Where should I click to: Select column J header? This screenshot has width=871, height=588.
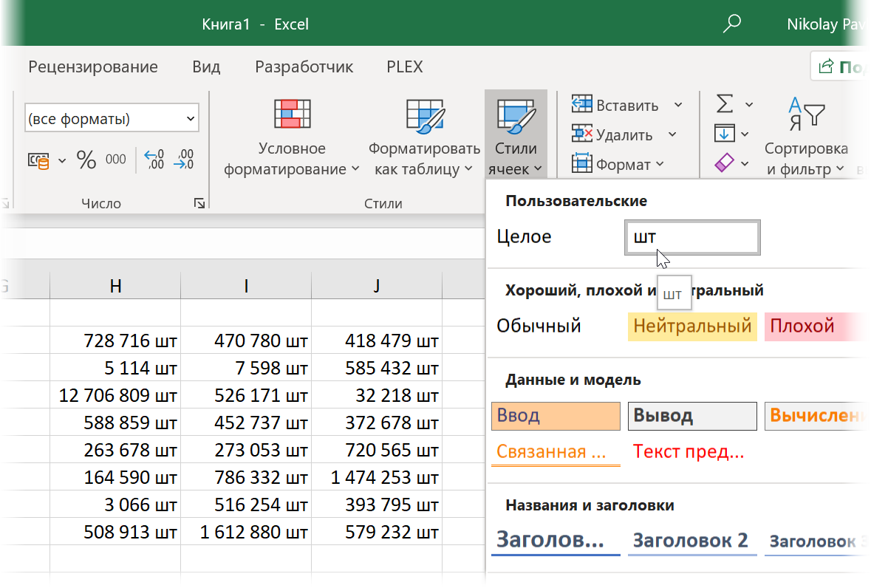[377, 285]
